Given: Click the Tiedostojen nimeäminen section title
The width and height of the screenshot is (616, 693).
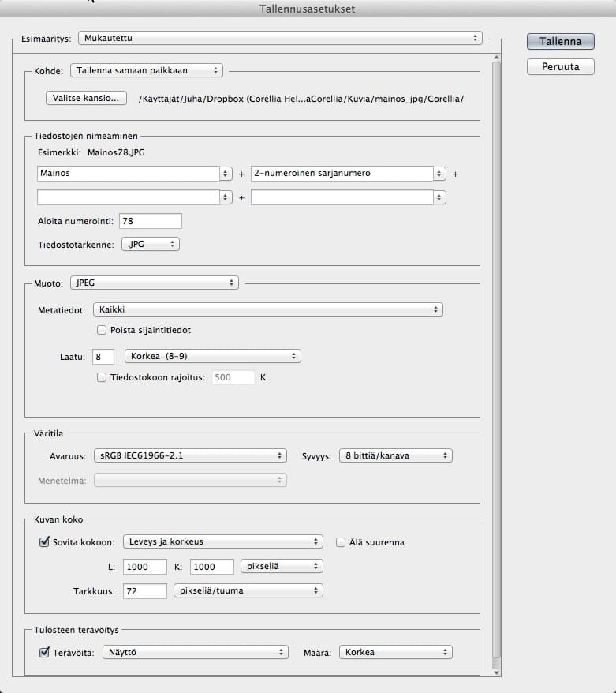Looking at the screenshot, I should (x=86, y=136).
